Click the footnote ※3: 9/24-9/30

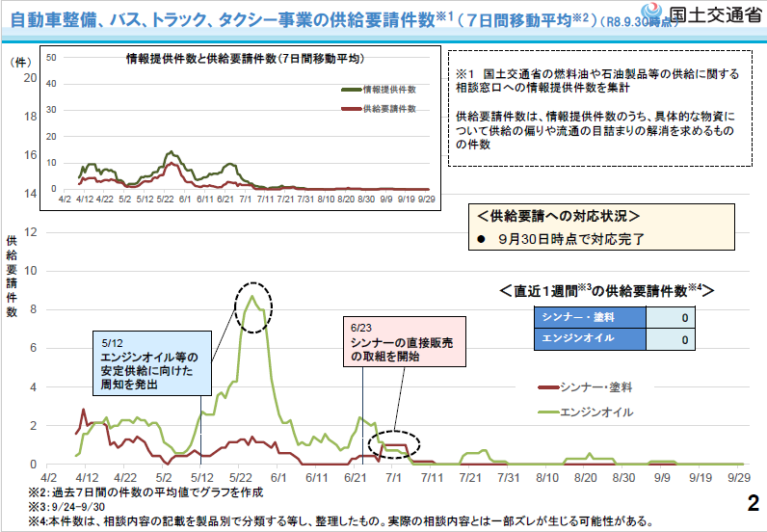[66, 507]
